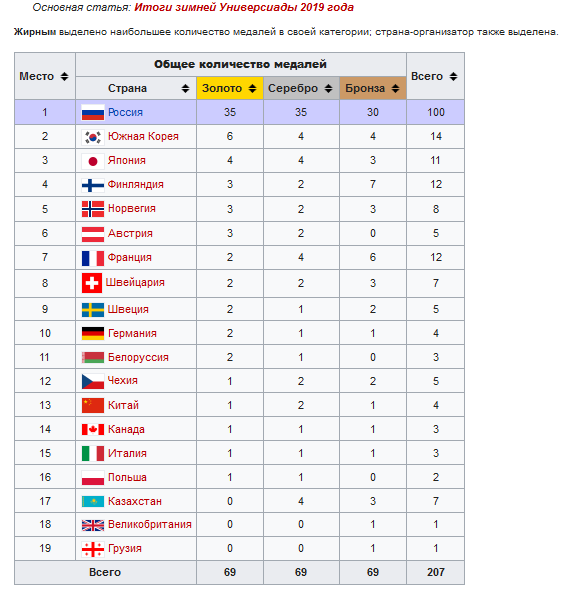Viewport: 562px width, 615px height.
Task: Click the Серебро header label
Action: coord(293,88)
